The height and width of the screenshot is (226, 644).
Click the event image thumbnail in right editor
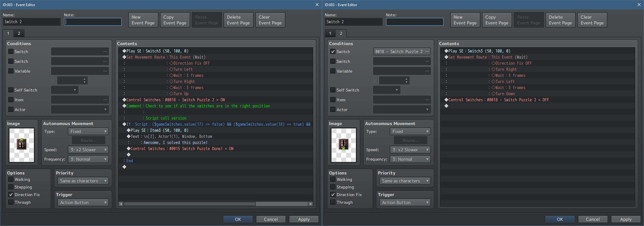(344, 145)
